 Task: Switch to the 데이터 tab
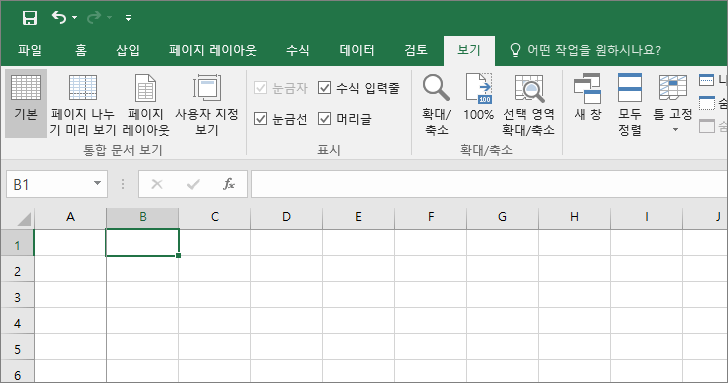(357, 50)
